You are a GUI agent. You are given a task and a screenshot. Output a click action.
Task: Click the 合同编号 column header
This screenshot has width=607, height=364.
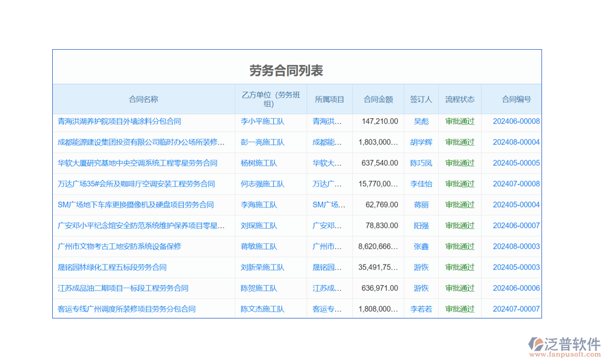(516, 99)
